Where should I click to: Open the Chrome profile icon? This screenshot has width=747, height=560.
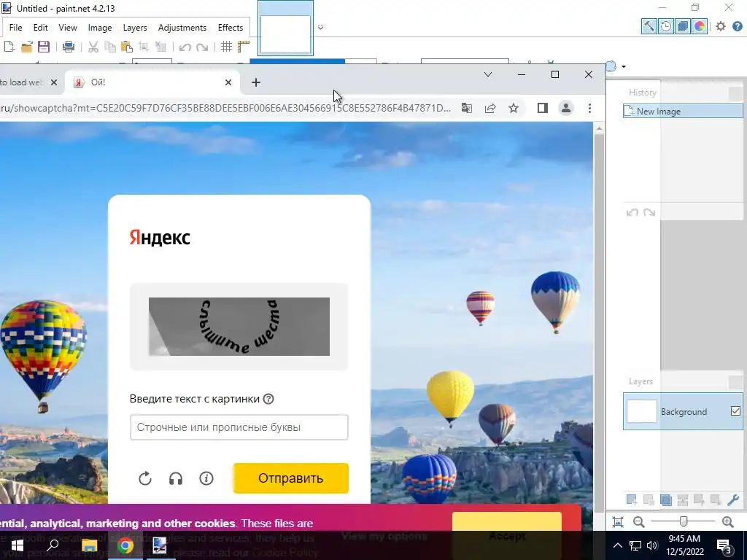pos(566,108)
